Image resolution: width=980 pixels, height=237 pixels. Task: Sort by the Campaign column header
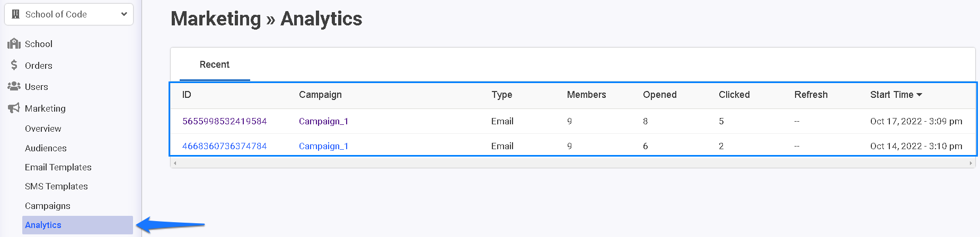click(x=320, y=95)
